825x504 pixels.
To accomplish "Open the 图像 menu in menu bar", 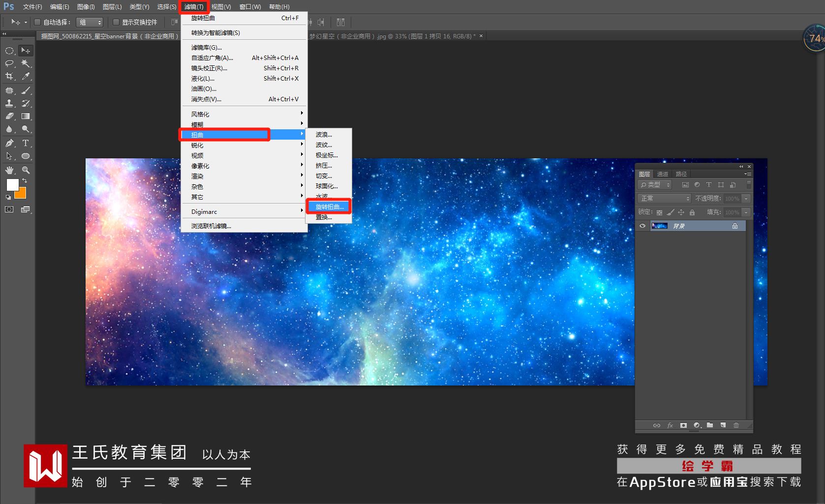I will (86, 7).
